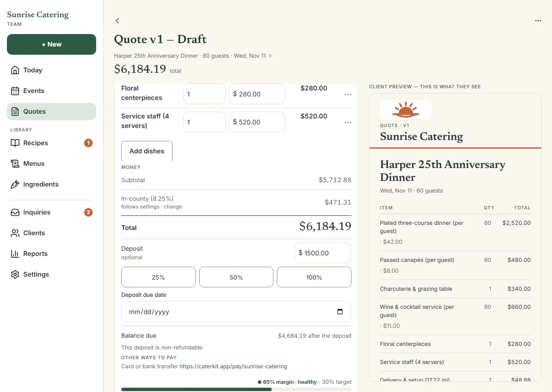Click the Ingredients carrot icon
The height and width of the screenshot is (392, 552).
pos(15,184)
